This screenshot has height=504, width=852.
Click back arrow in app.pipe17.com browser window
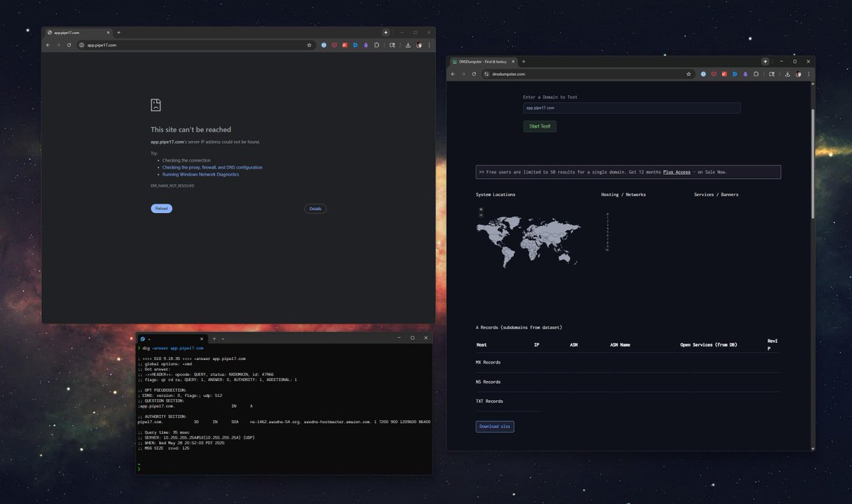pyautogui.click(x=48, y=45)
